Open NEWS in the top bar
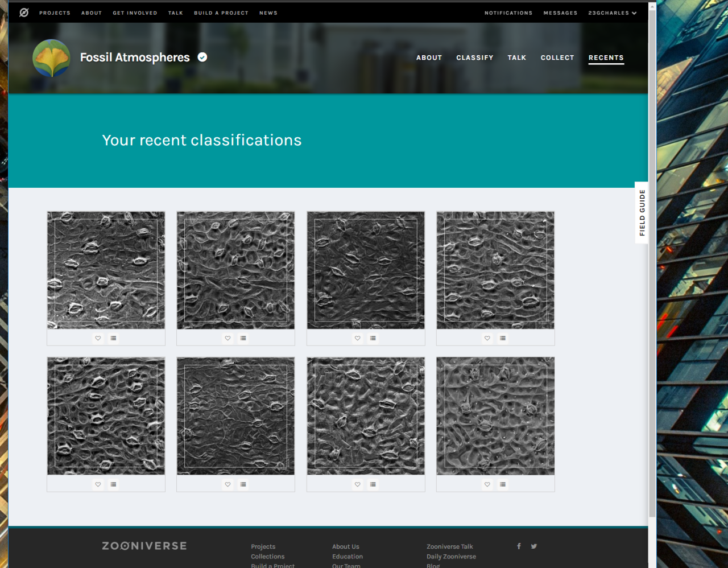Image resolution: width=728 pixels, height=568 pixels. [x=268, y=13]
